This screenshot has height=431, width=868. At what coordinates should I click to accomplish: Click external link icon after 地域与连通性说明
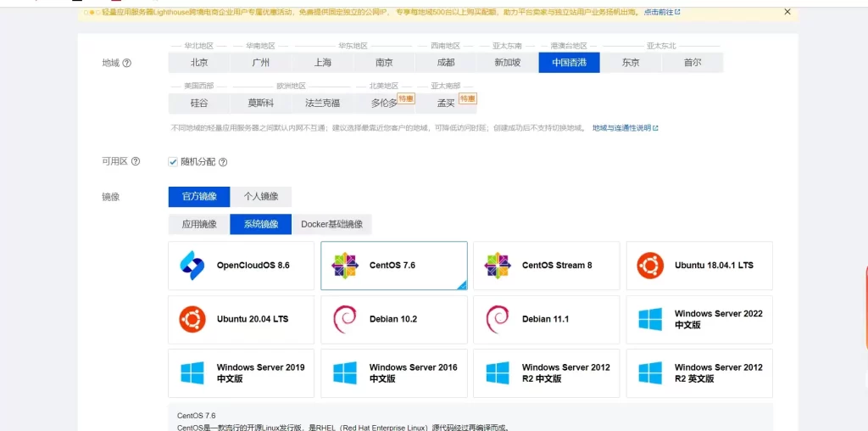655,128
